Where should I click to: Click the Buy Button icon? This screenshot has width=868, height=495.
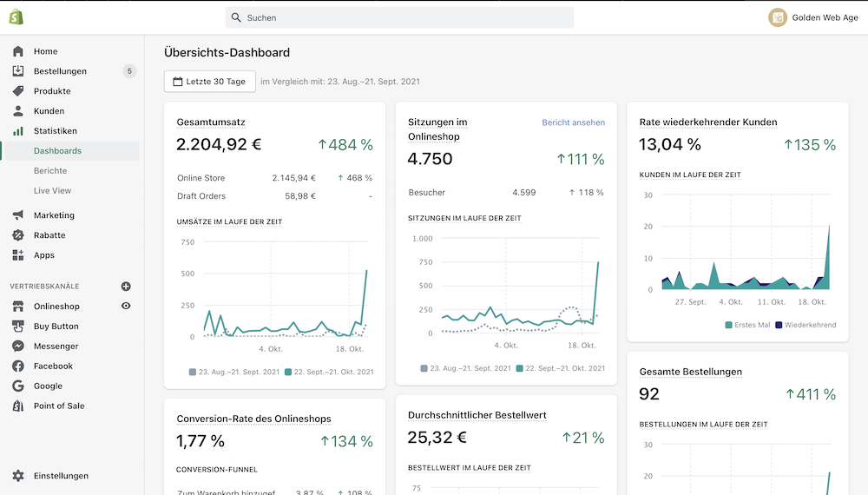[18, 327]
